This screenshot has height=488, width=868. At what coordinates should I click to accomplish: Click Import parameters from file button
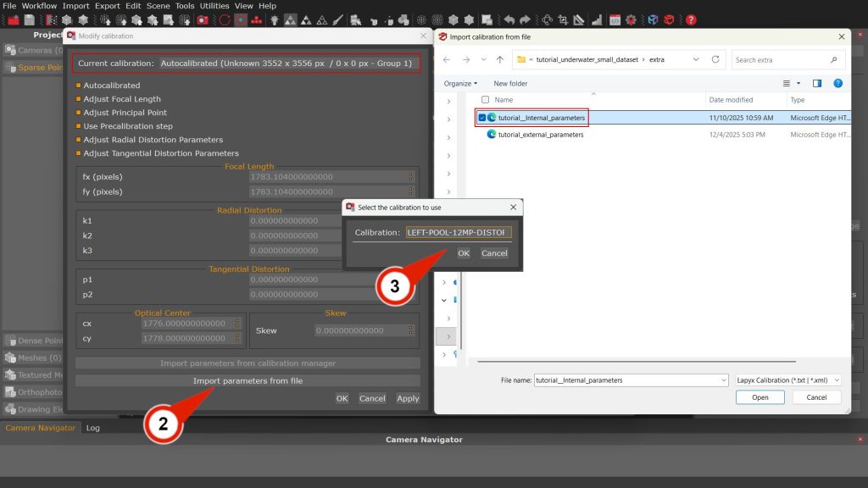point(248,381)
